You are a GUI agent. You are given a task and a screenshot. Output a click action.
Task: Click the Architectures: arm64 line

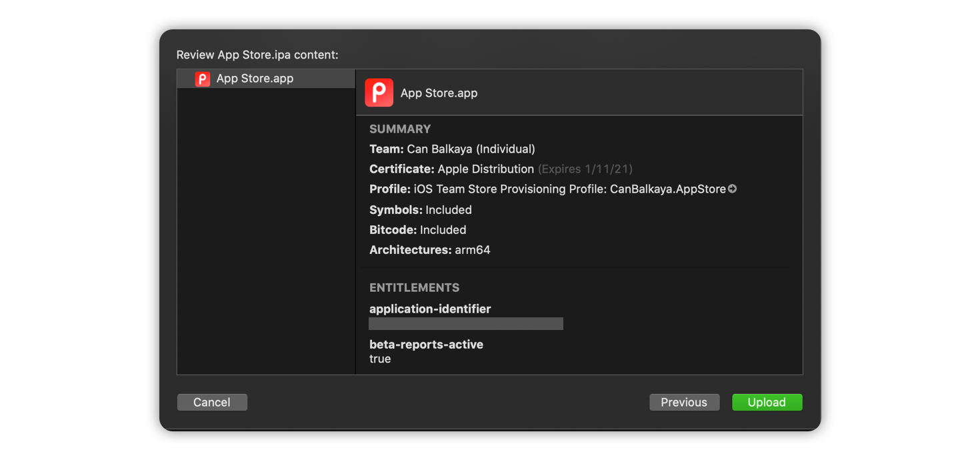point(429,250)
